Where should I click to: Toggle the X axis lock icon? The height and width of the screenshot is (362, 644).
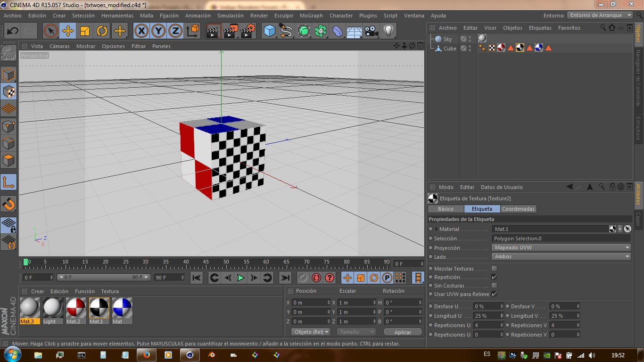point(141,31)
